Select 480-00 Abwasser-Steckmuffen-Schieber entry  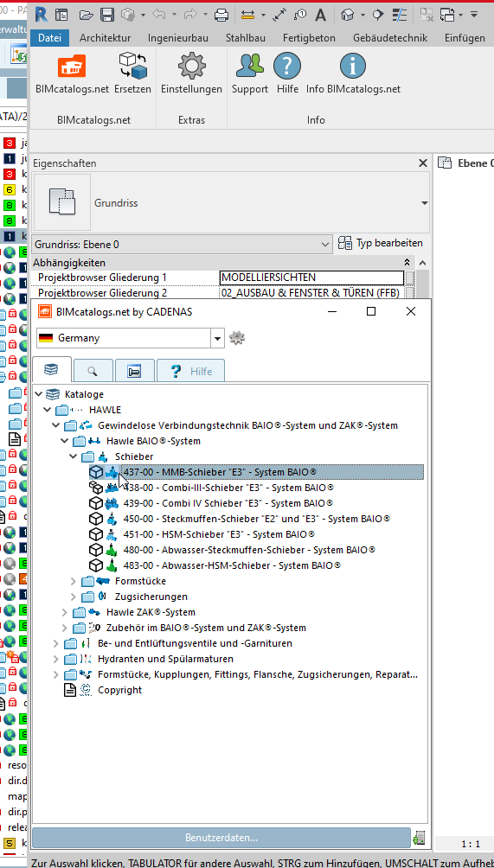tap(249, 550)
